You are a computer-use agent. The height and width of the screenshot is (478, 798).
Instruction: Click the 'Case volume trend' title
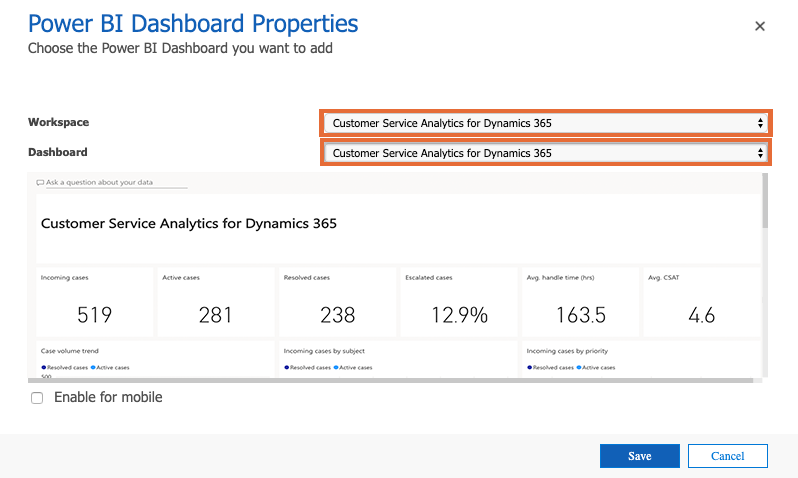click(x=70, y=351)
